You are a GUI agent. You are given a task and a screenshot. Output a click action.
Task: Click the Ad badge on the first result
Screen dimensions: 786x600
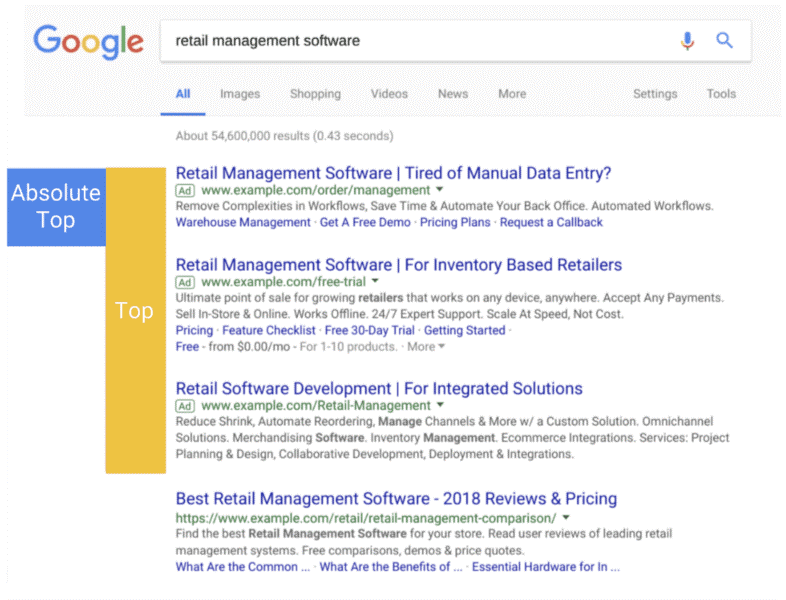click(x=184, y=190)
